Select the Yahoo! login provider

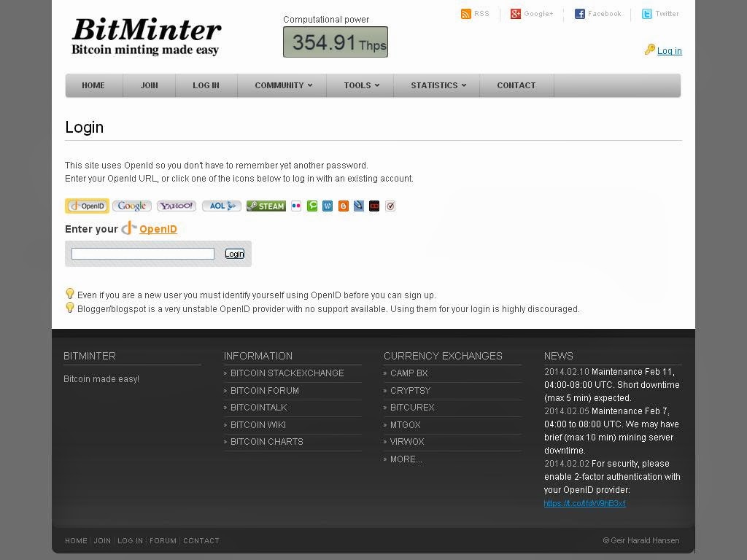[176, 206]
